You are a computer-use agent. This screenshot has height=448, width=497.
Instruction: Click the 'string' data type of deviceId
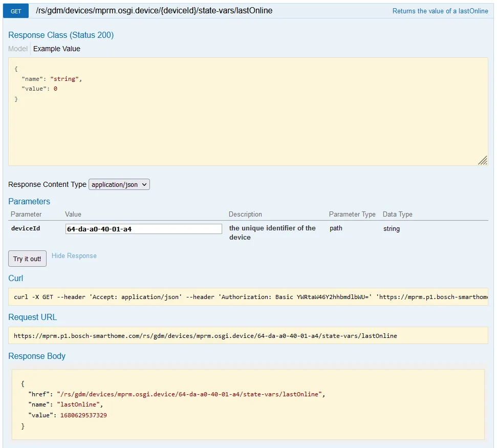(x=392, y=228)
